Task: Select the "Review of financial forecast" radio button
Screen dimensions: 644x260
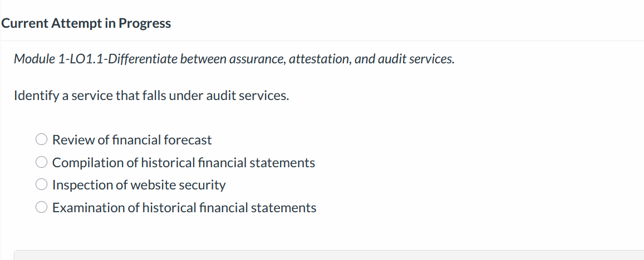Action: point(42,140)
